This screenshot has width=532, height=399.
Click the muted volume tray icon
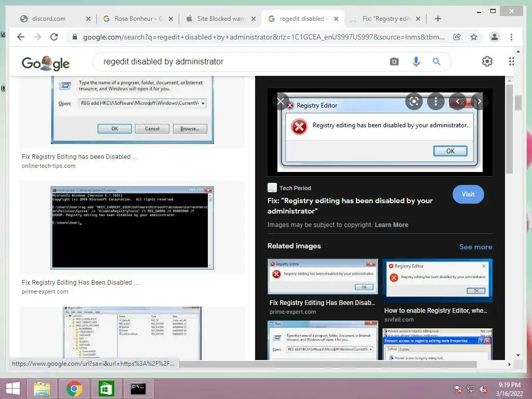pos(483,389)
